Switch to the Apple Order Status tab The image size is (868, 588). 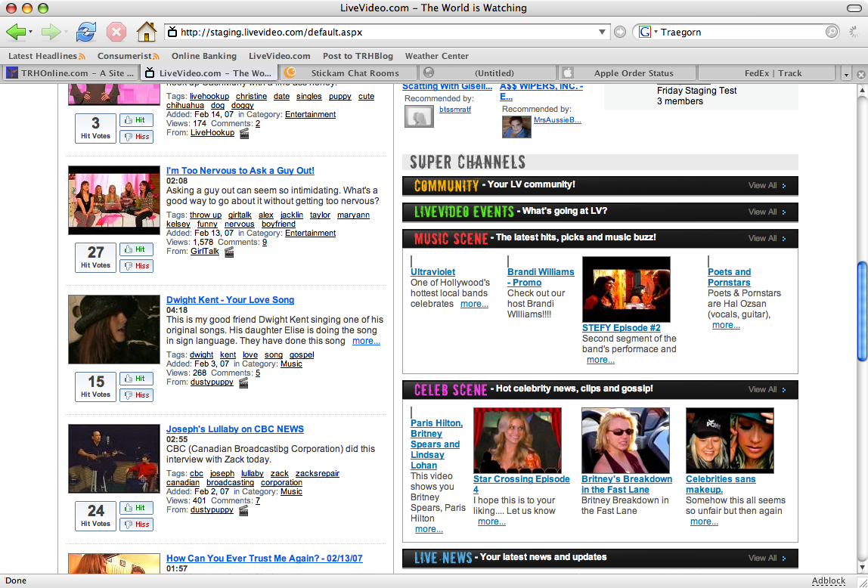click(628, 73)
